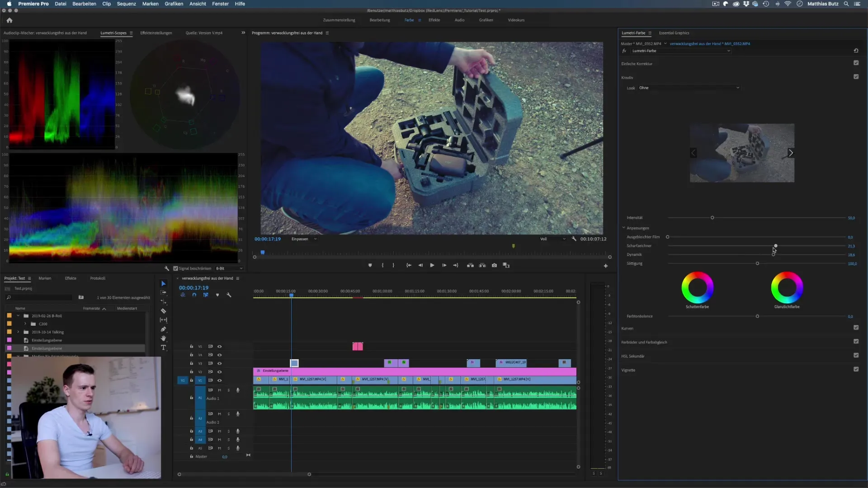Click the Extract button

(482, 265)
